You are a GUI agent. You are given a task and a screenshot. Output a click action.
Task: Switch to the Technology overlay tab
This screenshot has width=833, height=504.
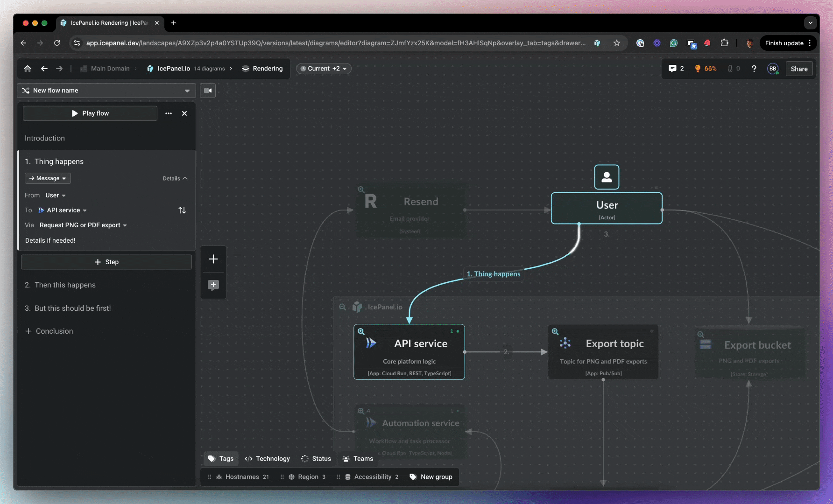tap(268, 459)
